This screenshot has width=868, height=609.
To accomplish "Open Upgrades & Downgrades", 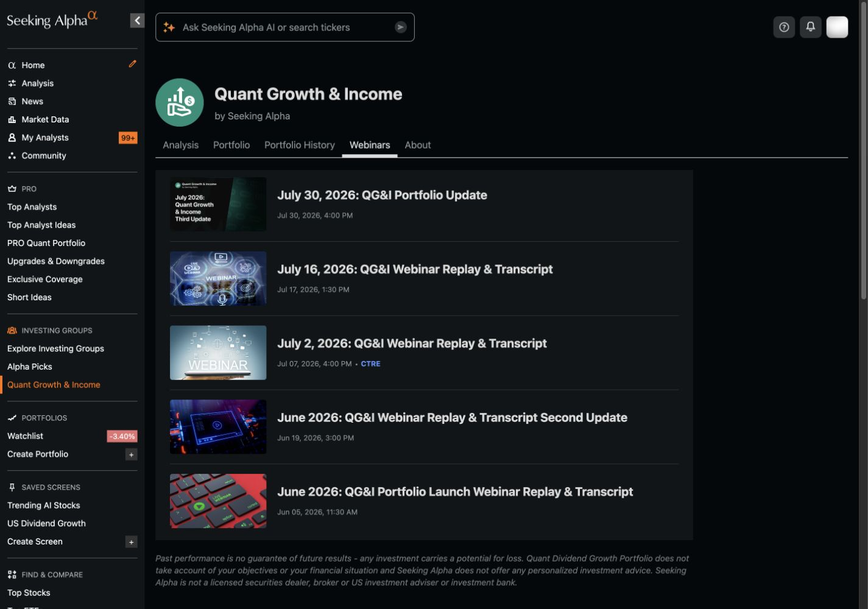I will [x=56, y=261].
